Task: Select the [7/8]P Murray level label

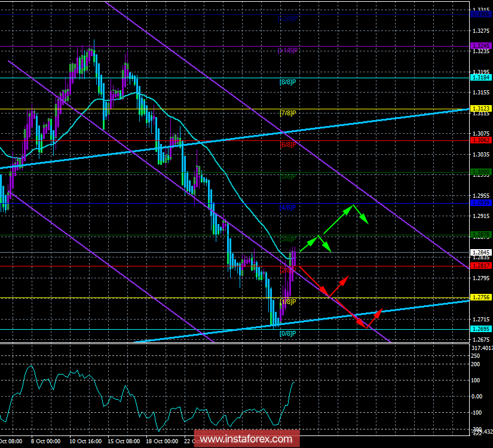Action: (287, 113)
